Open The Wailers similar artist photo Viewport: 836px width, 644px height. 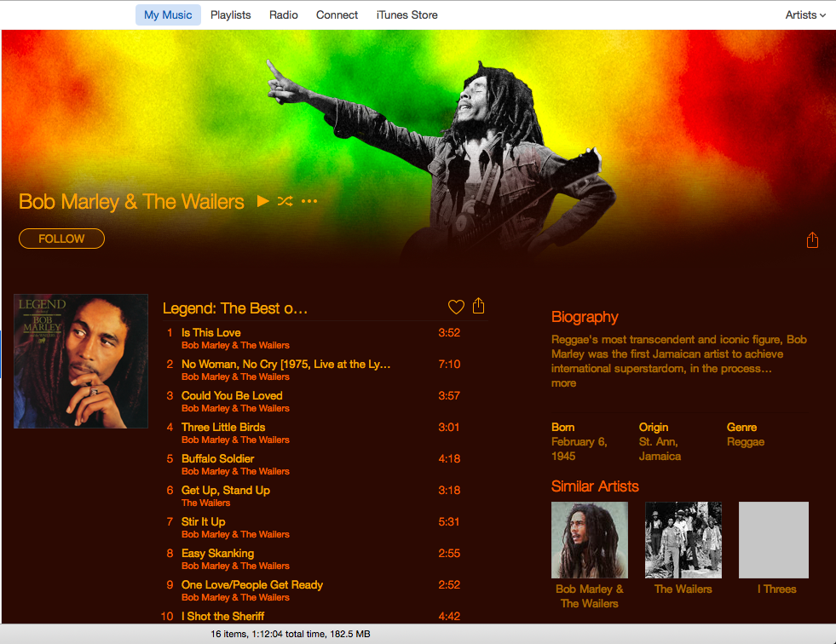click(x=683, y=540)
